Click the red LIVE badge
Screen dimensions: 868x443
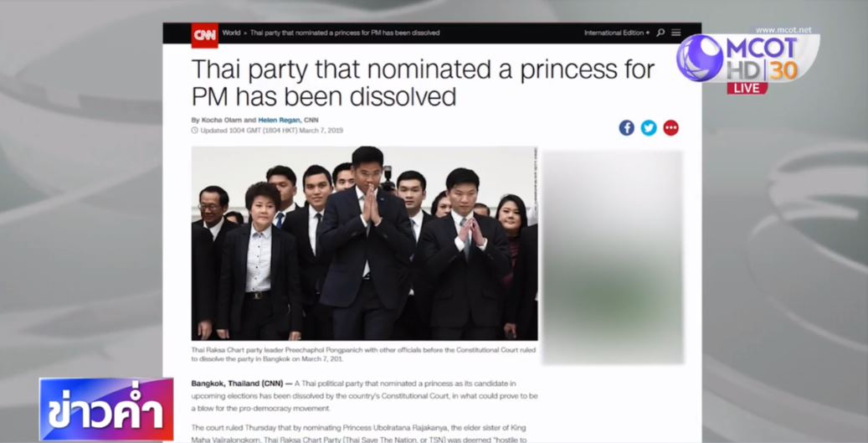tap(747, 89)
